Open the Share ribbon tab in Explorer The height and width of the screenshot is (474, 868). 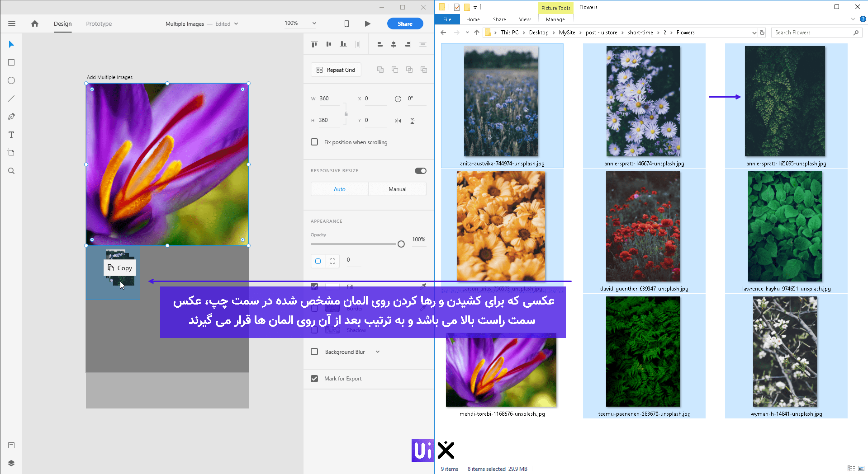tap(499, 19)
